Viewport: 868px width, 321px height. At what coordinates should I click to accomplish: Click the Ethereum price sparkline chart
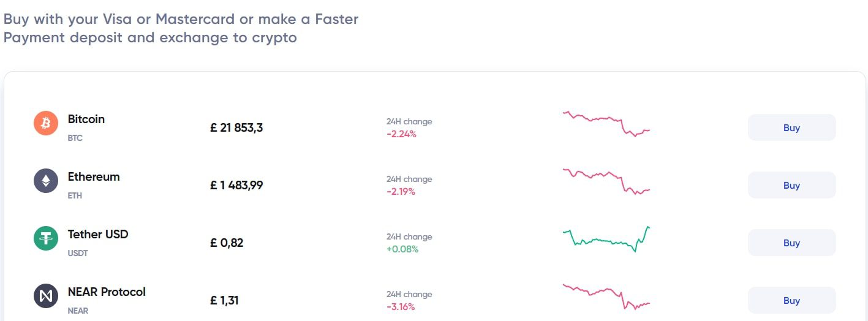coord(606,181)
